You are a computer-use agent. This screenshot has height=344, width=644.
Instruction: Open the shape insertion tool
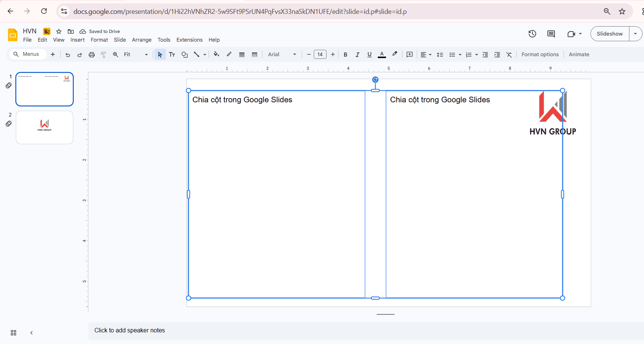click(185, 54)
